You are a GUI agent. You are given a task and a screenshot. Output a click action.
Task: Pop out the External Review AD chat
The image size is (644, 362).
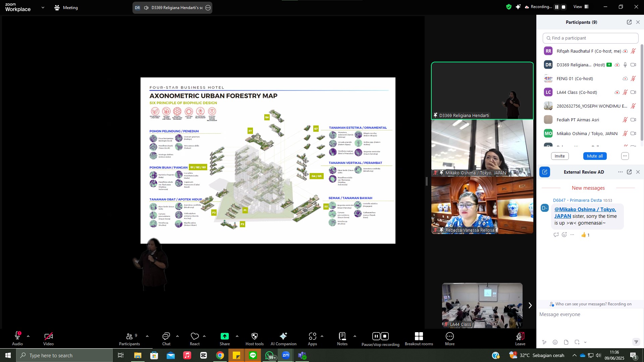629,172
